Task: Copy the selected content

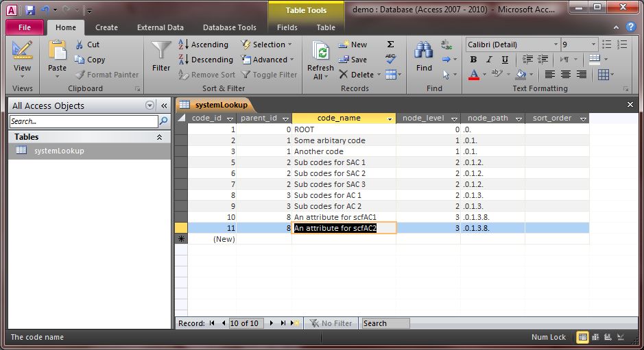Action: 90,60
